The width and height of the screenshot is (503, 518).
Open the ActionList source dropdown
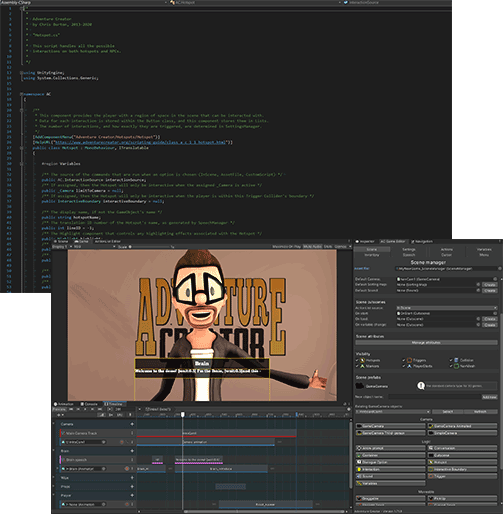(447, 308)
